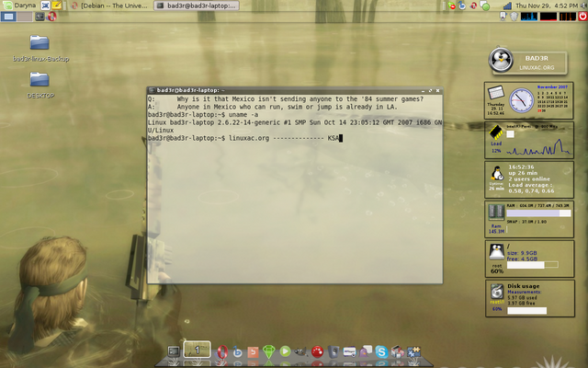Viewport: 588px width, 368px height.
Task: Launch GIMP from the dock
Action: point(300,351)
